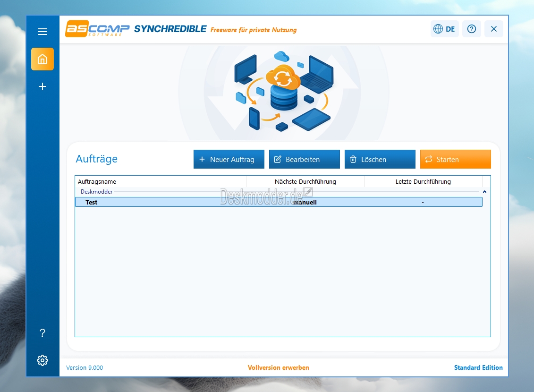Viewport: 534px width, 392px height.
Task: Start the job with Starten
Action: 455,159
